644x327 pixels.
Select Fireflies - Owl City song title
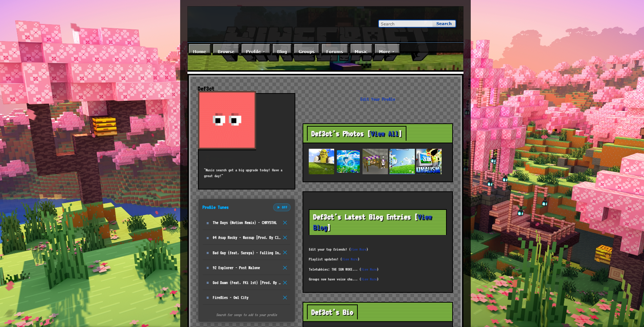[x=230, y=298]
